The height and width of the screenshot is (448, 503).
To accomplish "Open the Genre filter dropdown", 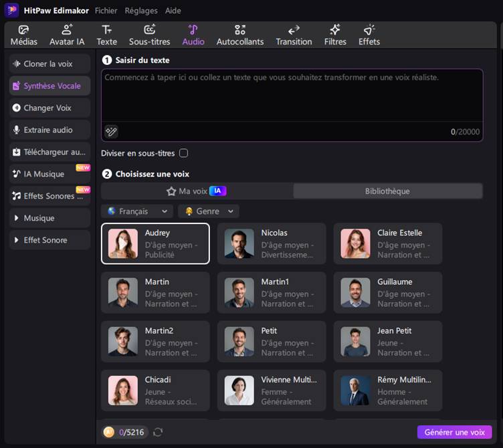I will 209,211.
